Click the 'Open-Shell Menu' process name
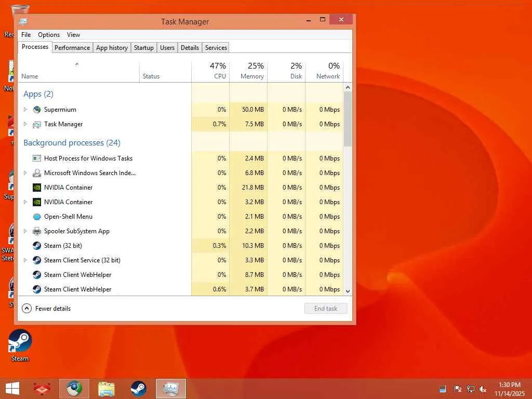The width and height of the screenshot is (532, 399). 68,217
